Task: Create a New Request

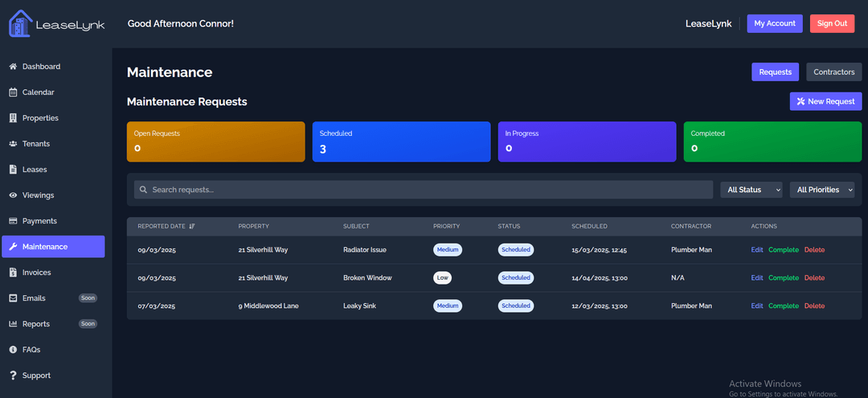Action: click(x=825, y=101)
